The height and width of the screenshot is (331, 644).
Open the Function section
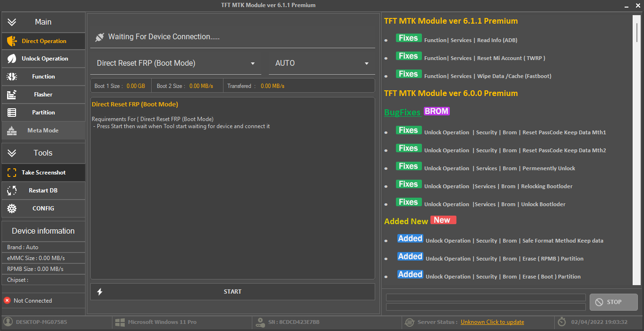pyautogui.click(x=43, y=77)
